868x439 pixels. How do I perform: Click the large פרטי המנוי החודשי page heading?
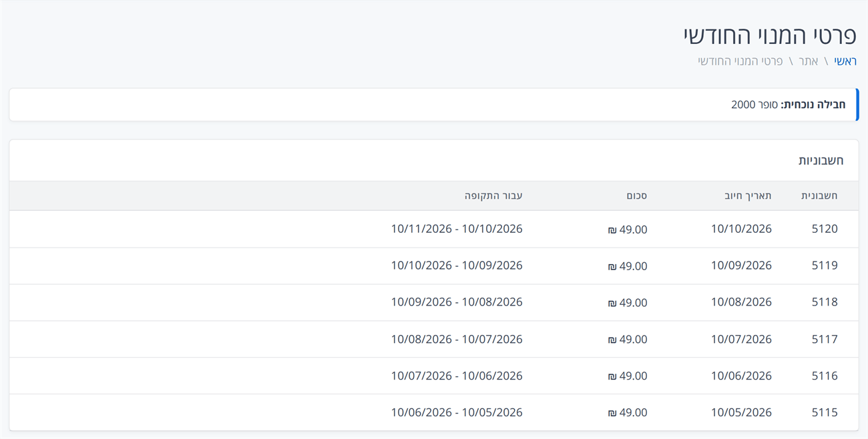(771, 35)
